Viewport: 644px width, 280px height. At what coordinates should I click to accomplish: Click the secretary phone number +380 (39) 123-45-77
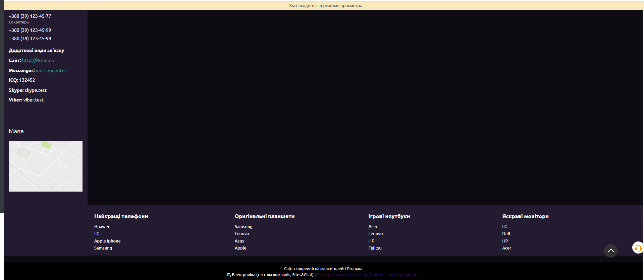(x=30, y=16)
